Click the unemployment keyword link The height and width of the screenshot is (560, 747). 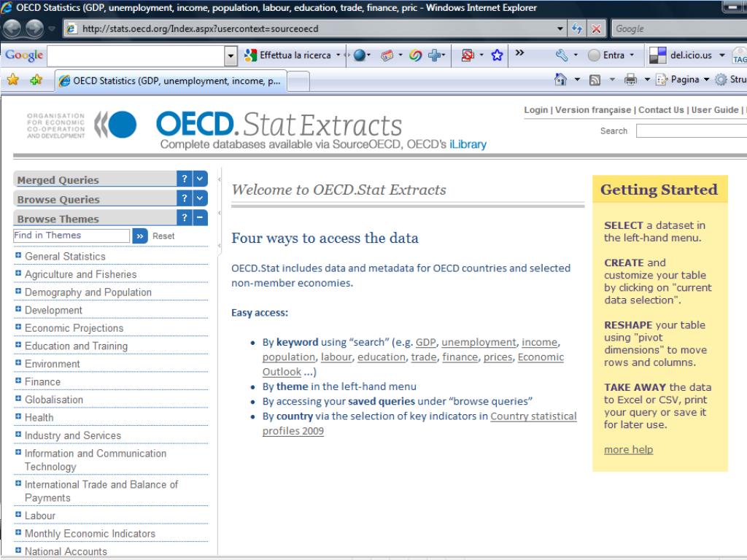[x=479, y=343]
